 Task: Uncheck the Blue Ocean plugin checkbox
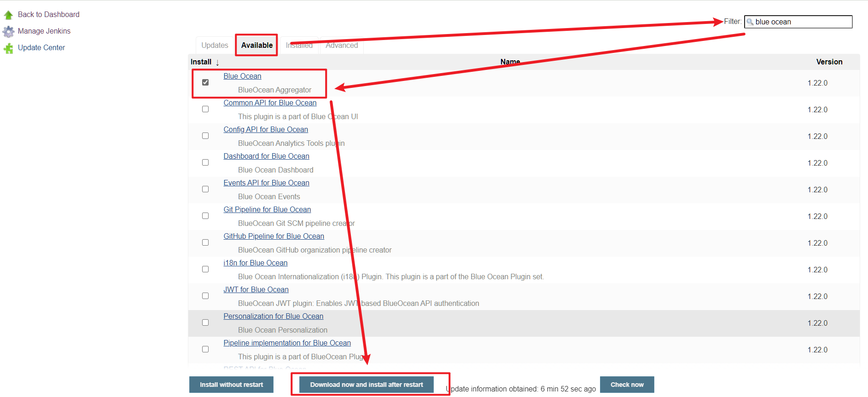[205, 82]
